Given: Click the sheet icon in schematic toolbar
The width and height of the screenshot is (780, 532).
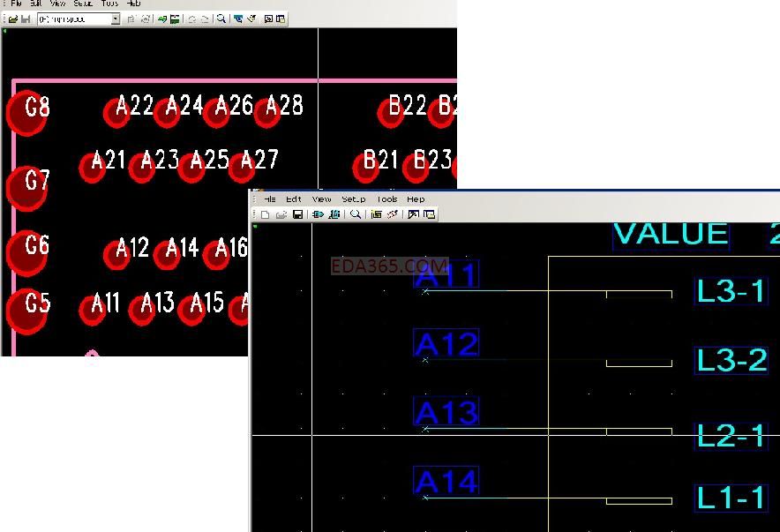Looking at the screenshot, I should pos(377,214).
